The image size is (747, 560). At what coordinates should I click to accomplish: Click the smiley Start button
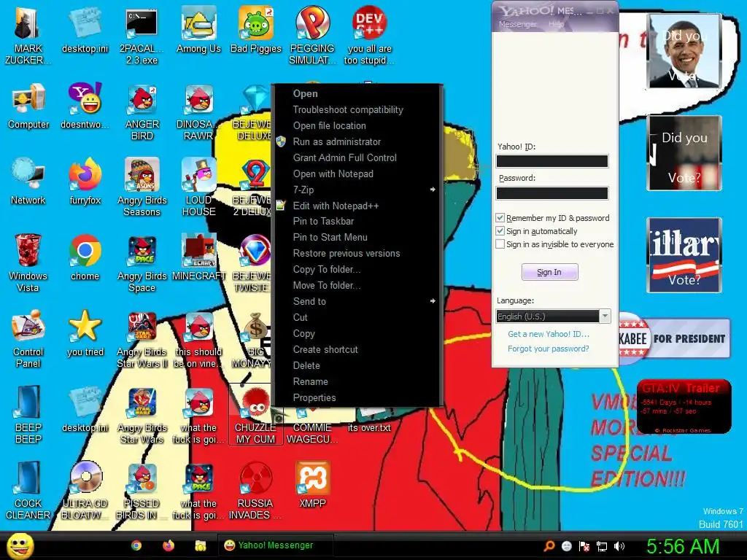[20, 545]
